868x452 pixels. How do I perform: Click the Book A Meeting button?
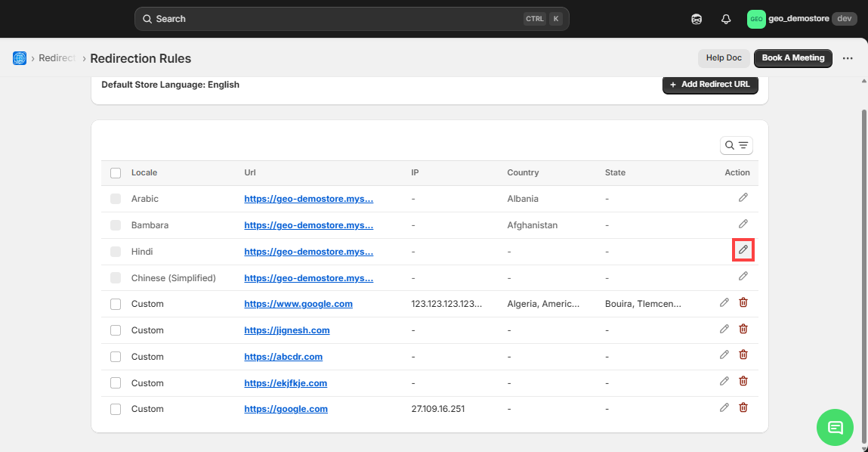(792, 58)
